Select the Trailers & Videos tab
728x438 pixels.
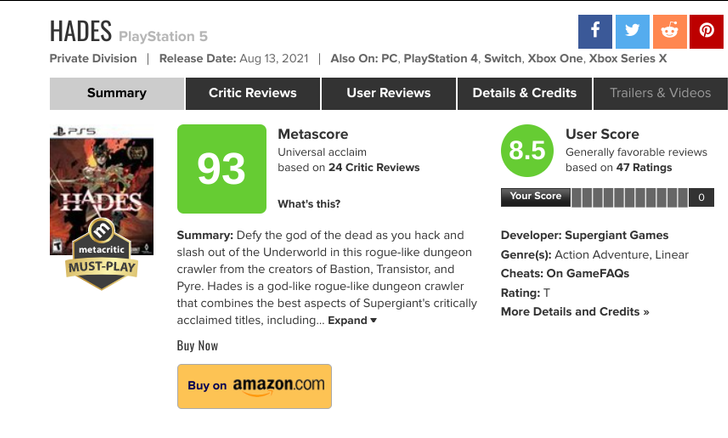click(660, 93)
